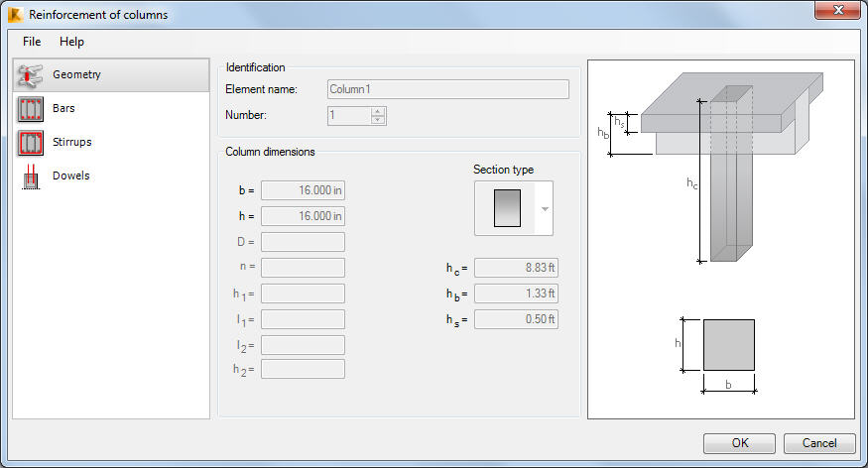Click the Dowels icon in sidebar
The width and height of the screenshot is (868, 468).
[31, 175]
